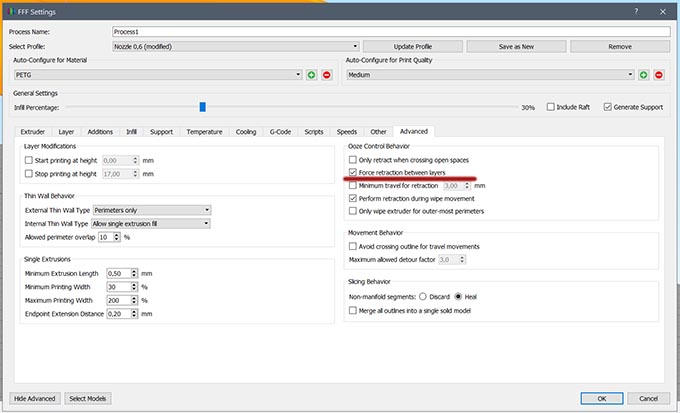The height and width of the screenshot is (413, 680).
Task: Open the G-Code tab
Action: (280, 132)
